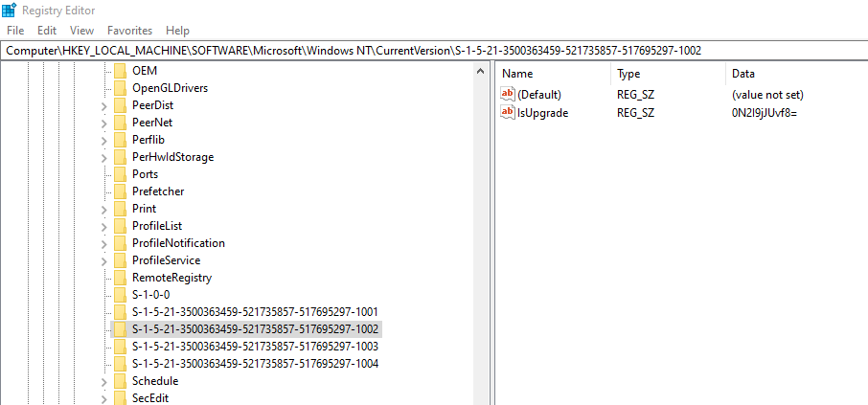The image size is (868, 405).
Task: Click into the registry path address bar
Action: (434, 51)
